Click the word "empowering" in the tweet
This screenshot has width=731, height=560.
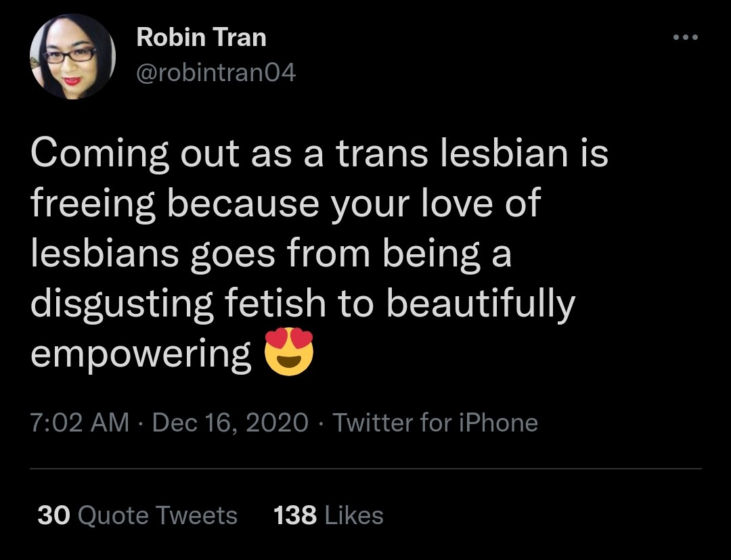141,356
